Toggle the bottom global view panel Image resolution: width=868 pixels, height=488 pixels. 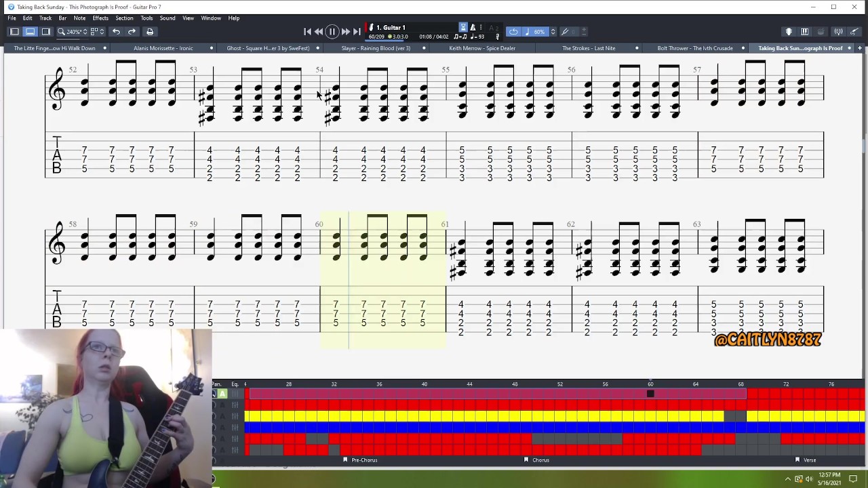pos(30,32)
